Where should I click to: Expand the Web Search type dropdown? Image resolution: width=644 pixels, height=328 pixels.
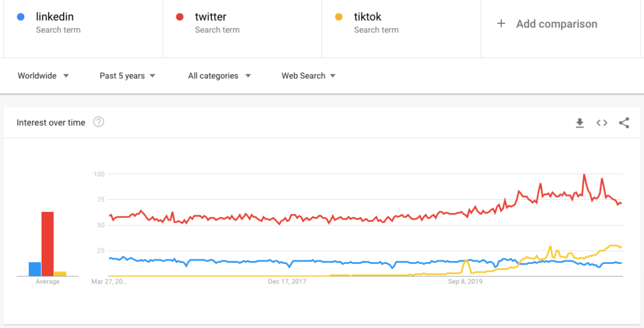(x=308, y=76)
